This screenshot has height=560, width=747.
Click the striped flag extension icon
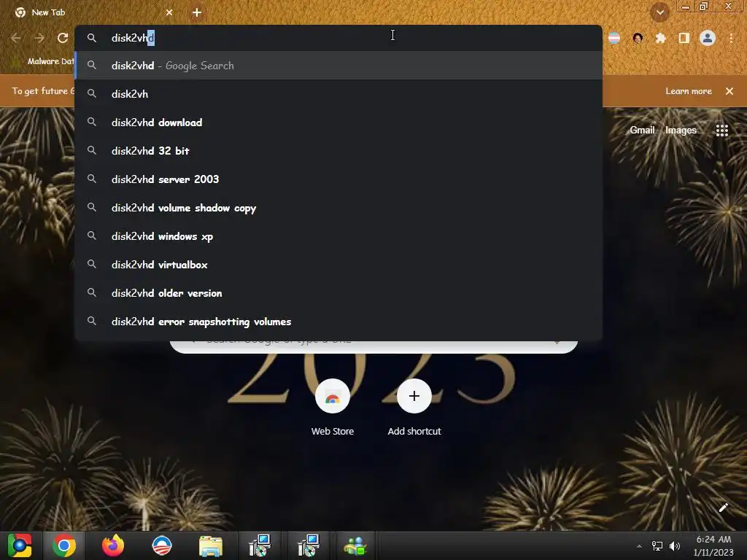click(614, 38)
